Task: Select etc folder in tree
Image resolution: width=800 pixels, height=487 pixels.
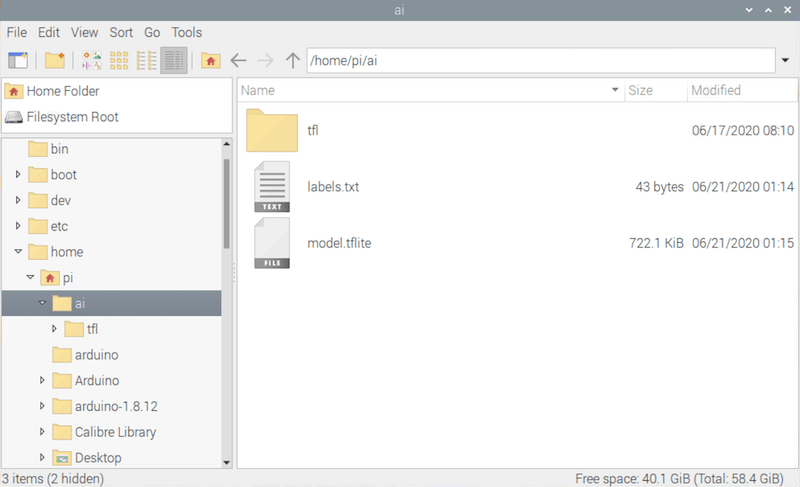Action: 48,226
